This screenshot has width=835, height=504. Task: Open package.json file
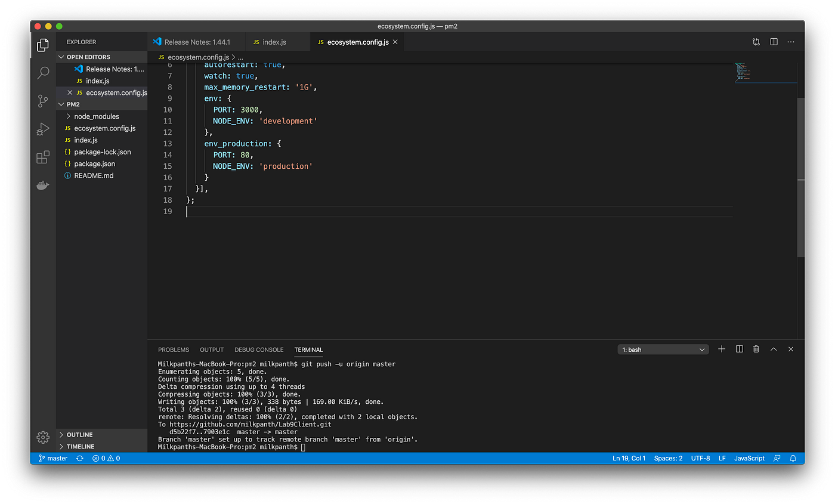tap(102, 163)
